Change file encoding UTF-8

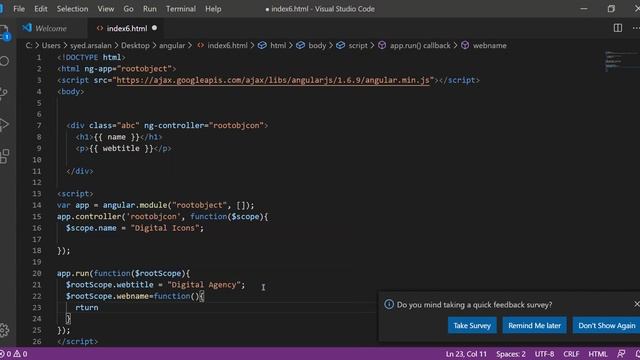click(x=544, y=354)
